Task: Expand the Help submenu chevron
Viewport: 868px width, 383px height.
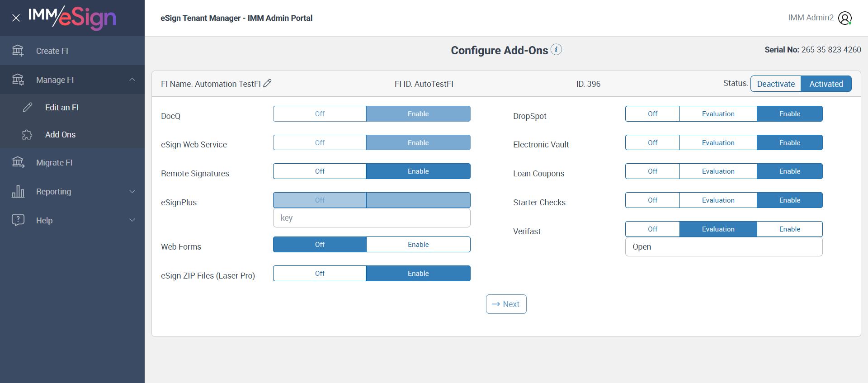Action: point(132,220)
